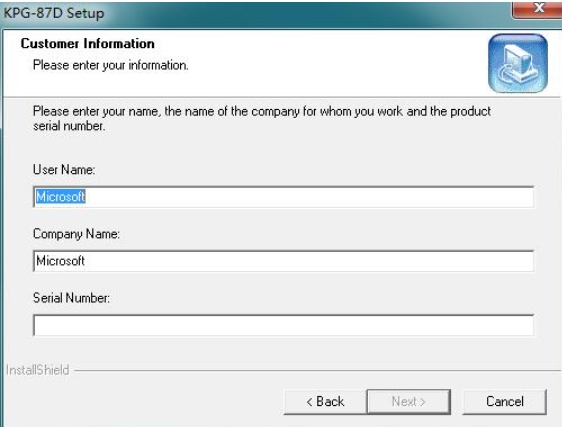Click the Company Name label

pyautogui.click(x=76, y=234)
